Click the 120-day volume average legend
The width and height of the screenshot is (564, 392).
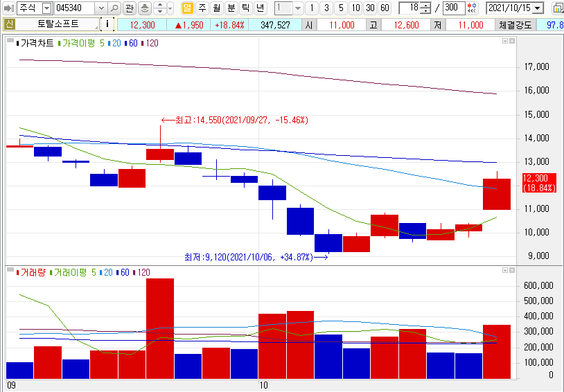[141, 273]
